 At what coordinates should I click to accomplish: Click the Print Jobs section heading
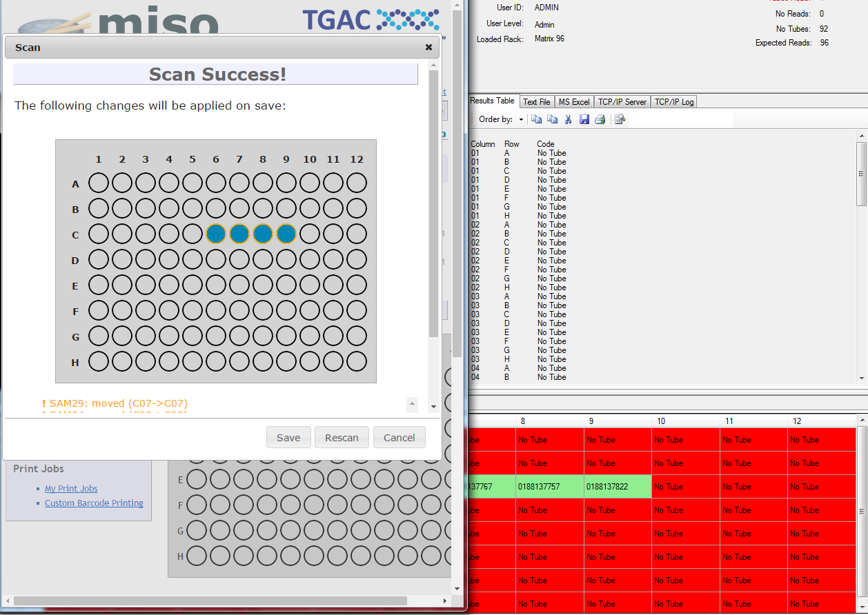(x=39, y=468)
